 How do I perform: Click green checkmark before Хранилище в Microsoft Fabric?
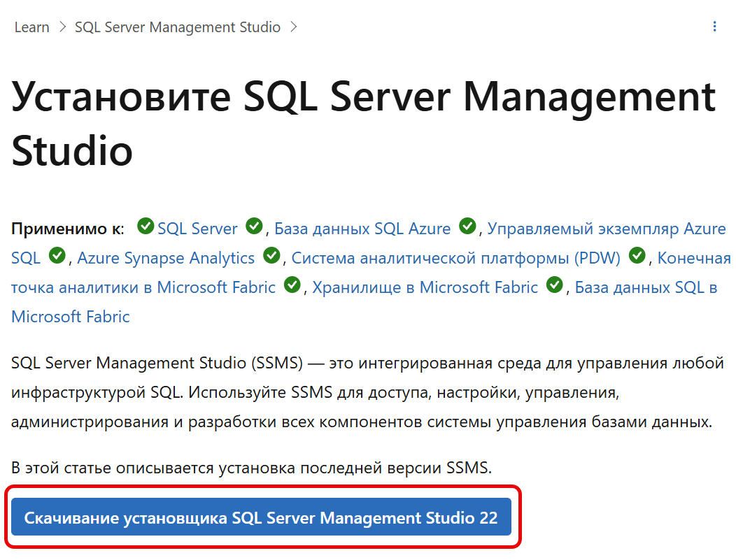pyautogui.click(x=292, y=285)
